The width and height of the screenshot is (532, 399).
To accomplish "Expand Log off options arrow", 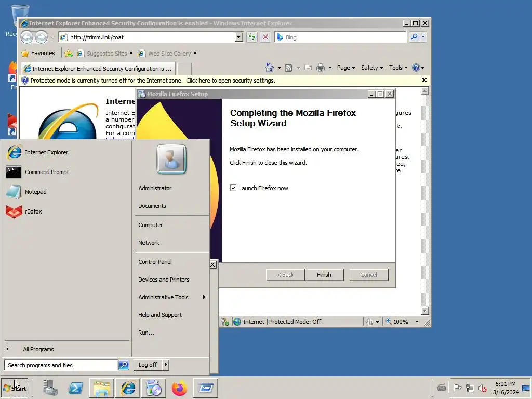I will pyautogui.click(x=165, y=365).
